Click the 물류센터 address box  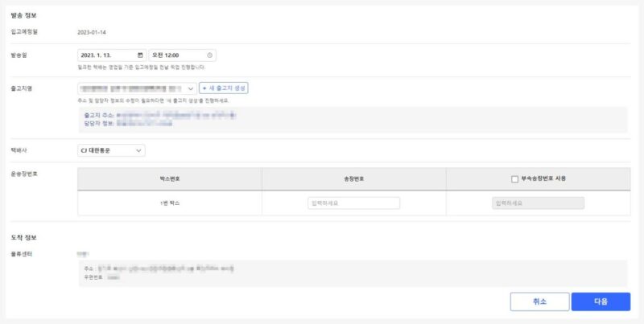pos(352,272)
